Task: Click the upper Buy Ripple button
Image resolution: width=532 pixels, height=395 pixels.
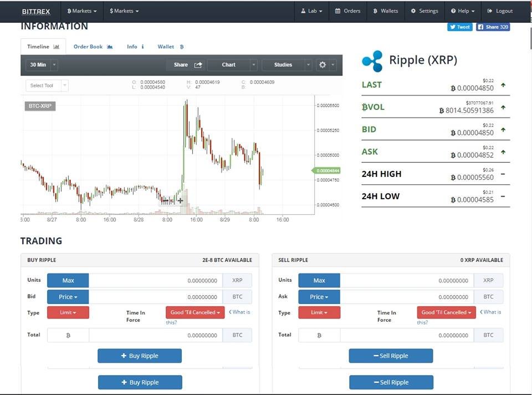Action: coord(140,356)
